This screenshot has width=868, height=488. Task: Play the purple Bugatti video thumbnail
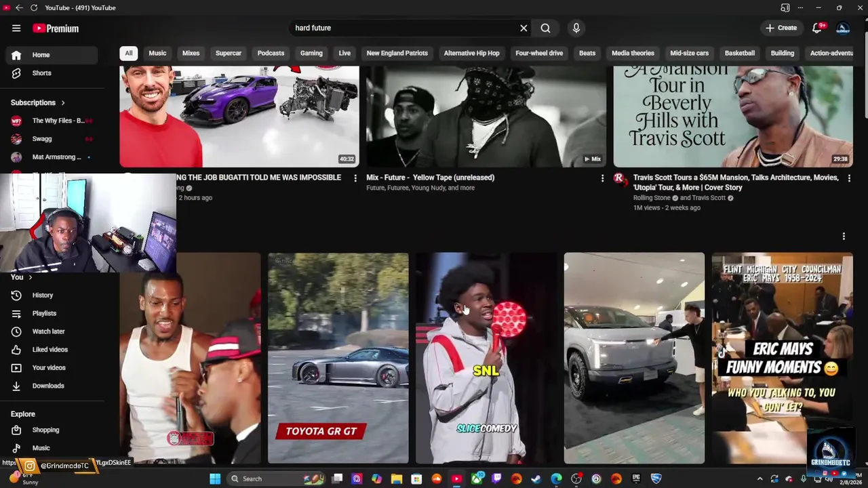click(x=239, y=117)
